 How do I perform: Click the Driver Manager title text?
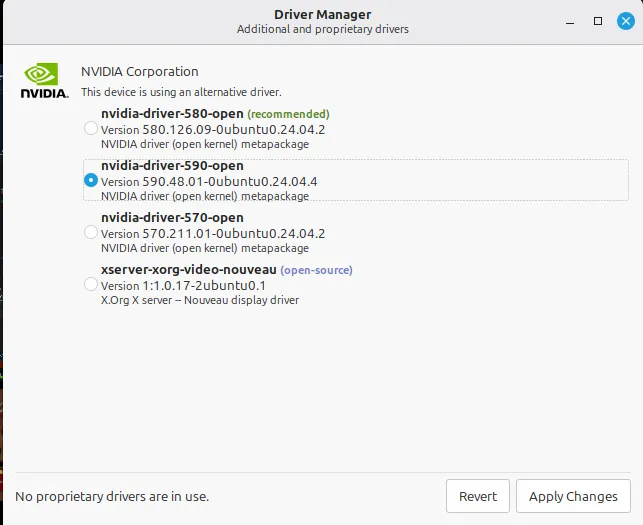323,14
